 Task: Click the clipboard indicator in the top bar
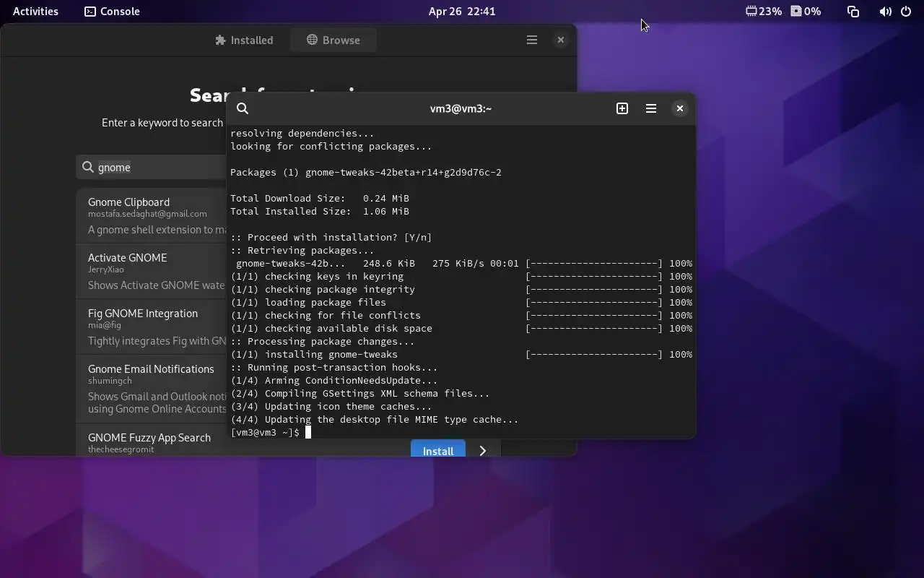[x=853, y=11]
